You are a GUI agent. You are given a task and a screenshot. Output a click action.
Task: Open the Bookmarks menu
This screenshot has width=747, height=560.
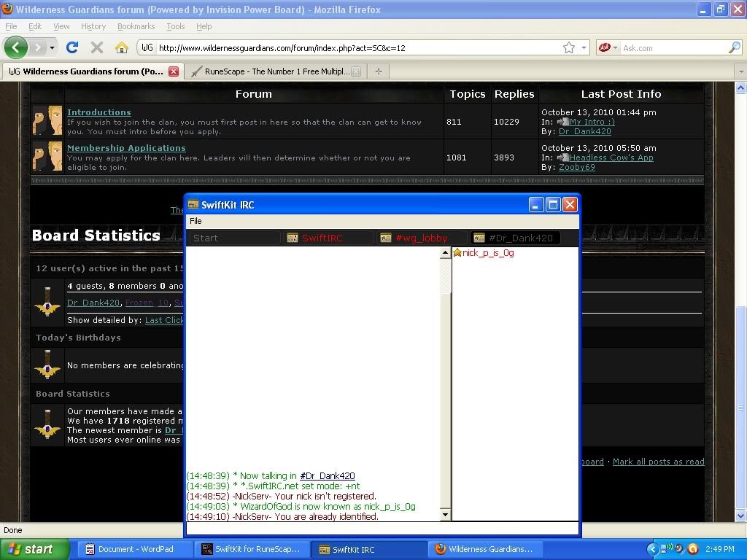point(136,26)
